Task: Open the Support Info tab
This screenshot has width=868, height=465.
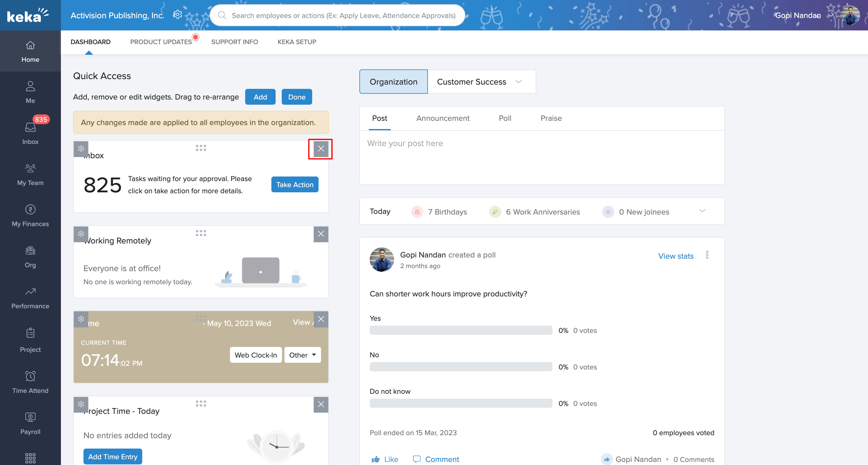Action: point(235,42)
